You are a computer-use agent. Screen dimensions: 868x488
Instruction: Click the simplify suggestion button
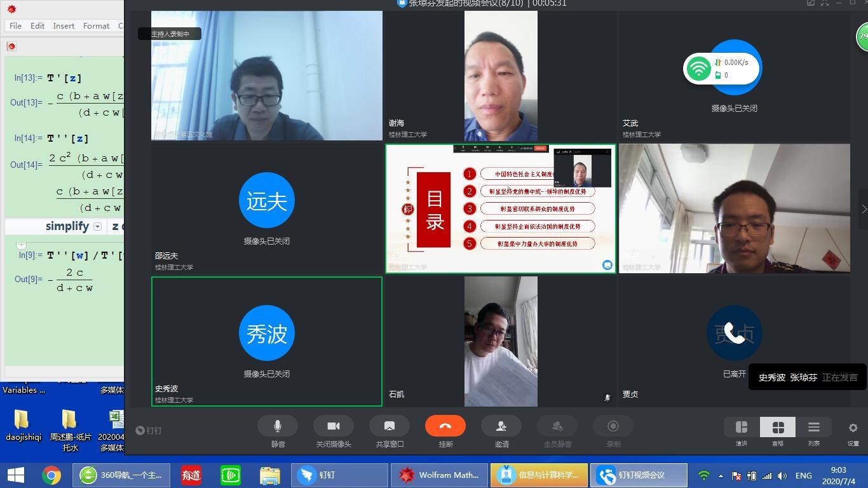coord(67,227)
